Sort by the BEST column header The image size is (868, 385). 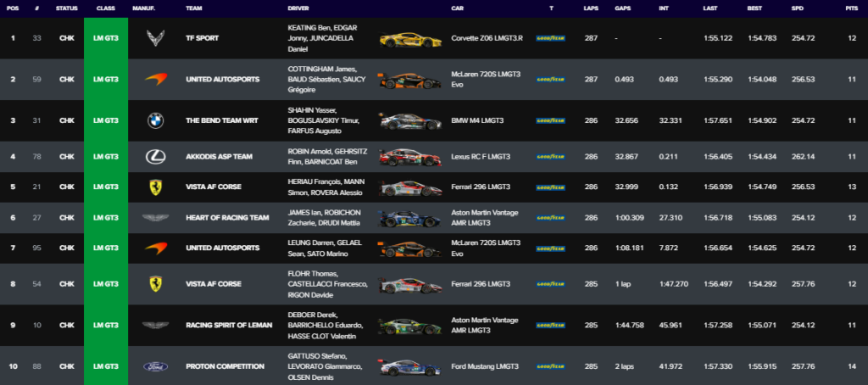point(755,8)
